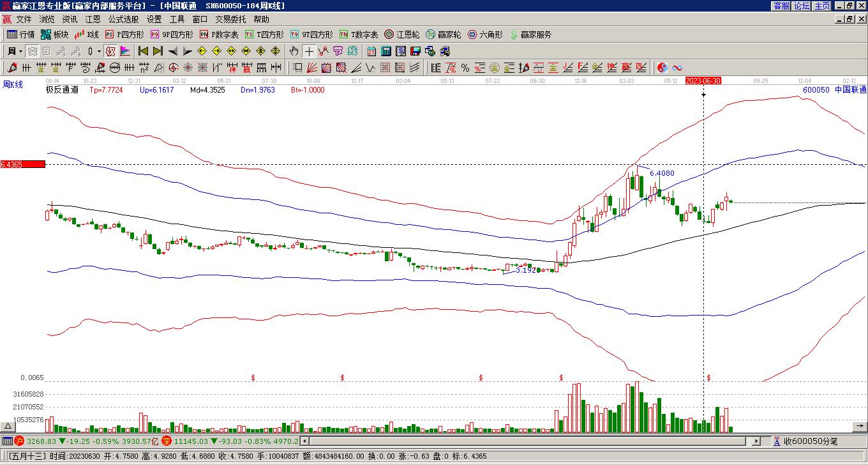Select the red pencil drawing tool

pos(12,68)
